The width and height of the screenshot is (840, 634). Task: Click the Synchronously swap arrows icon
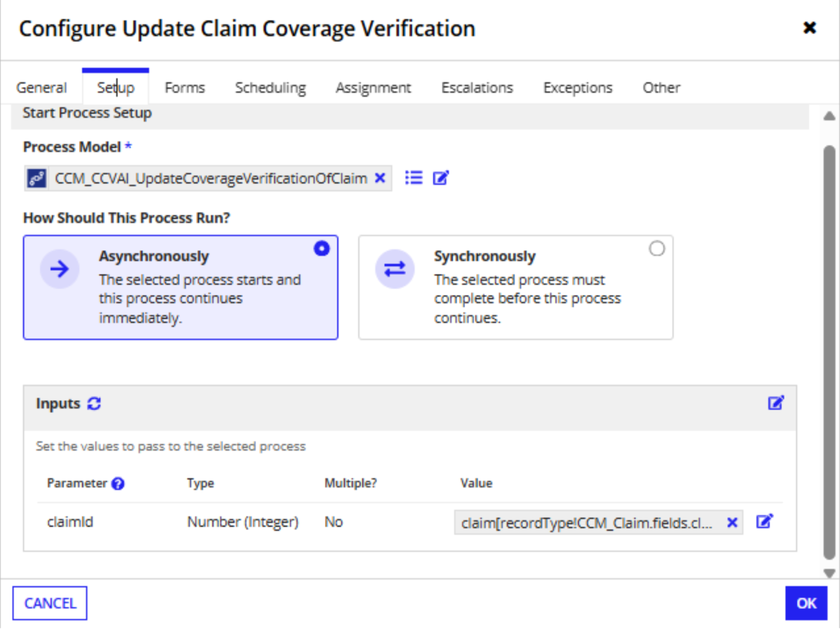click(x=395, y=269)
